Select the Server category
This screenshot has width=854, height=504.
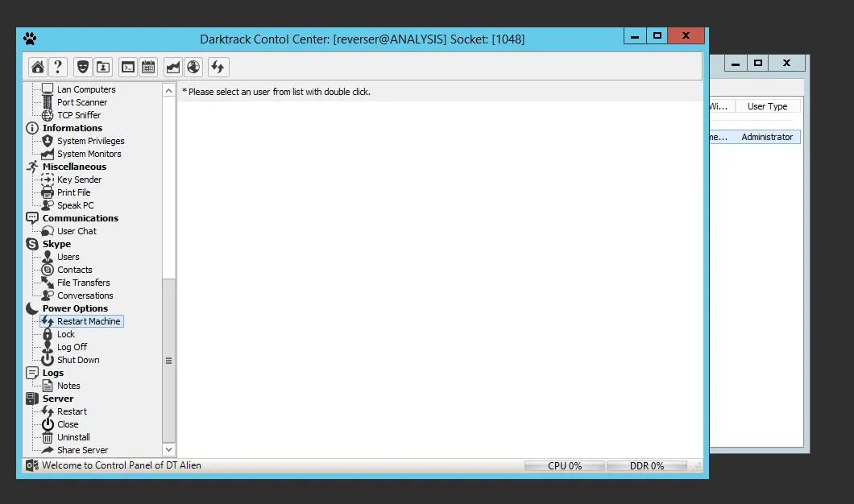58,399
